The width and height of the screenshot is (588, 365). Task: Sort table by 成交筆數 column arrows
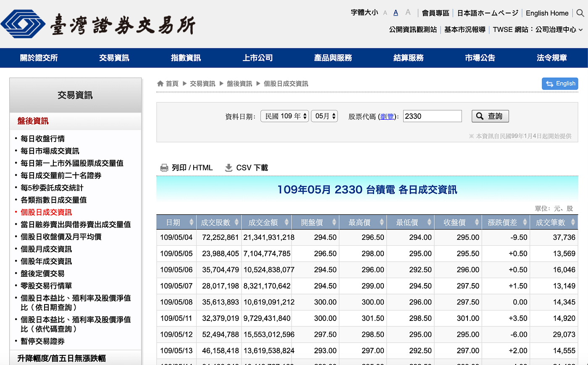(573, 222)
